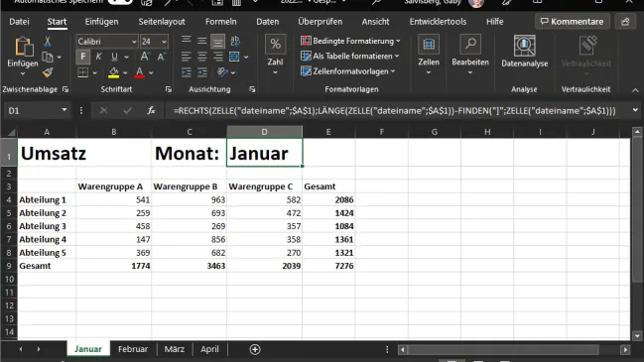Click the insert function fx icon
644x362 pixels.
tap(151, 110)
